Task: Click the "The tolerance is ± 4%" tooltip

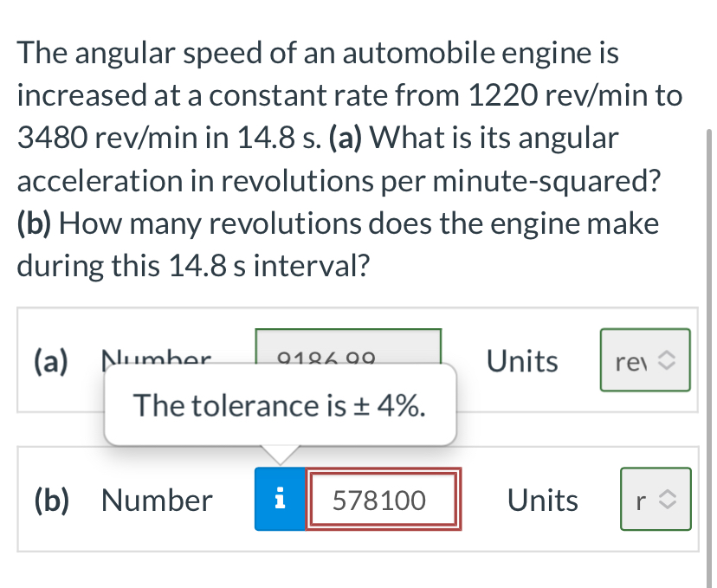Action: pos(279,405)
